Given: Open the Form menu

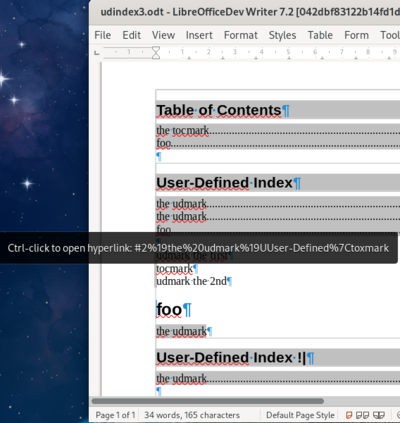Looking at the screenshot, I should click(x=356, y=35).
